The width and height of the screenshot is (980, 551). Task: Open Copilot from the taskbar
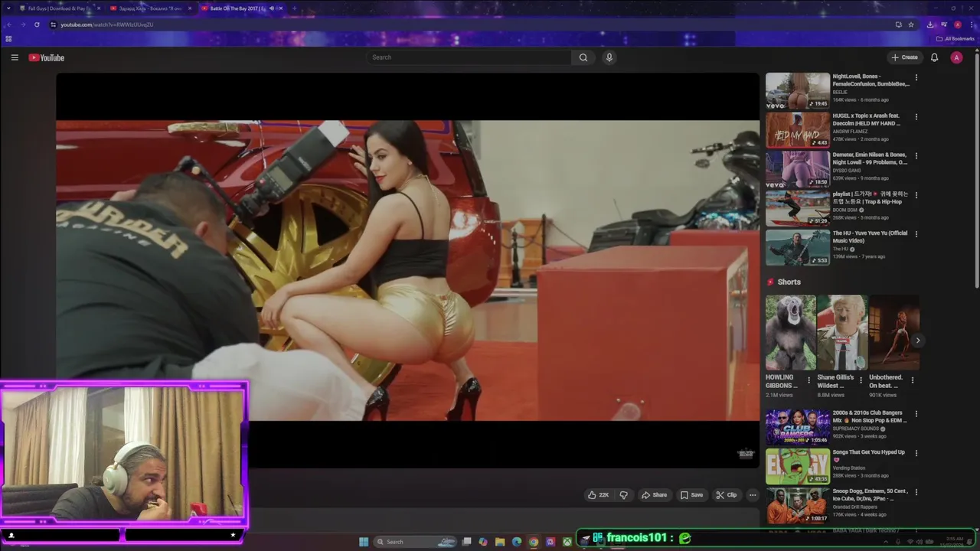(x=483, y=542)
